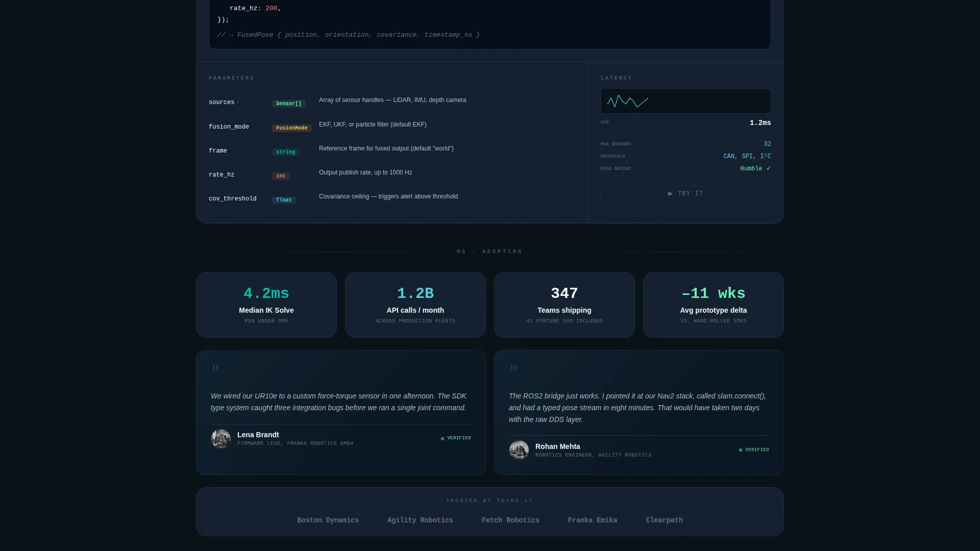Select the fusion_mode parameter name

click(x=229, y=127)
